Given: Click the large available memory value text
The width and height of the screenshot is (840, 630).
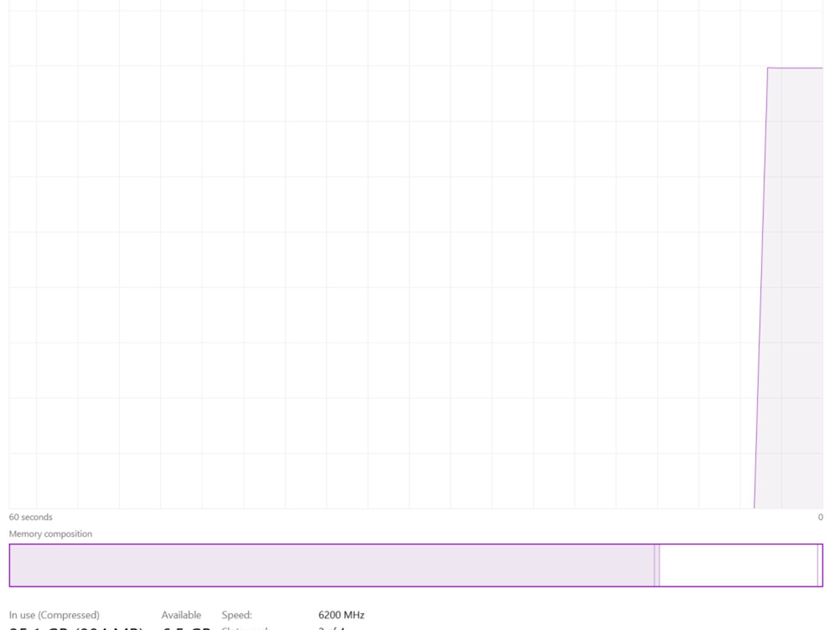Looking at the screenshot, I should click(187, 628).
